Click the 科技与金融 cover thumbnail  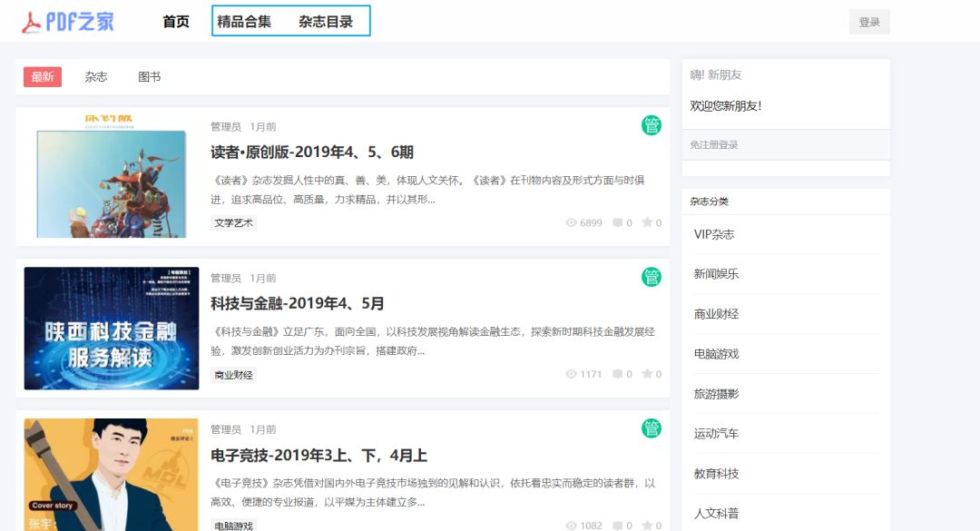[111, 328]
